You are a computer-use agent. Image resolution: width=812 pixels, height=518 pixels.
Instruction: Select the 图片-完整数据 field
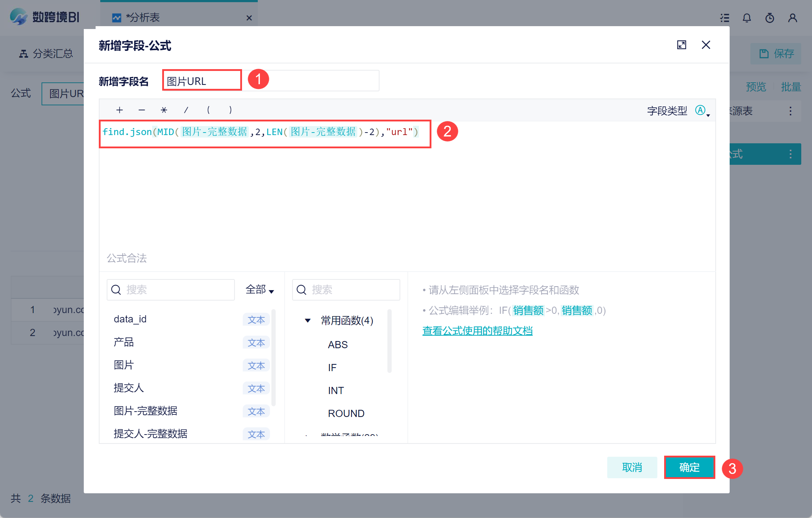[145, 411]
